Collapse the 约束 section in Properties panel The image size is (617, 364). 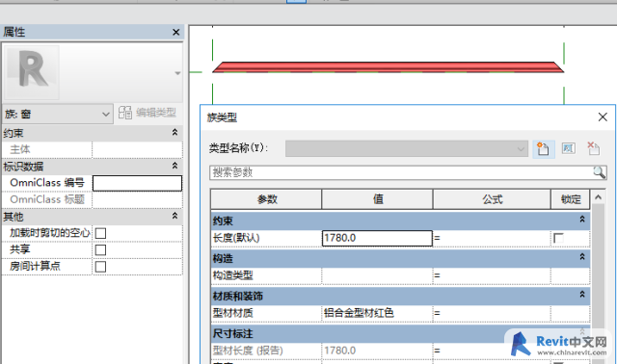click(x=174, y=133)
